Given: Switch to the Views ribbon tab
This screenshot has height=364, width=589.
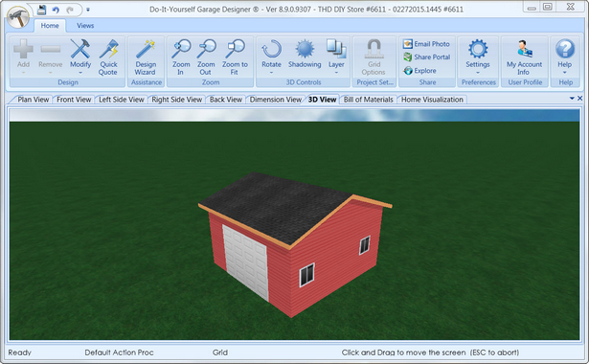Looking at the screenshot, I should point(85,26).
